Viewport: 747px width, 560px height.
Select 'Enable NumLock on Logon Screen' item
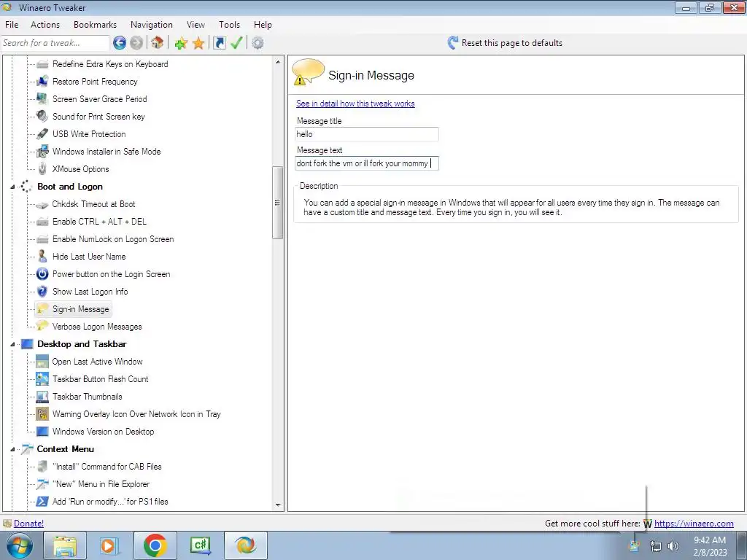113,239
